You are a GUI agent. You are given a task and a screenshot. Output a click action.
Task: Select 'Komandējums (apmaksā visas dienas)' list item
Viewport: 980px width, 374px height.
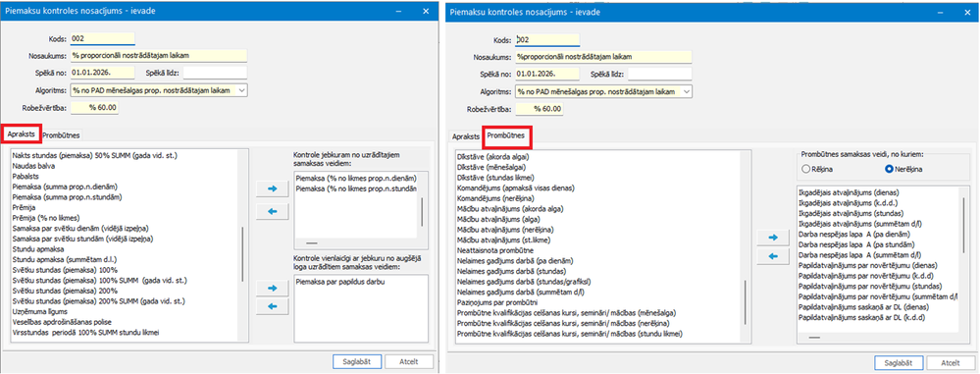click(x=516, y=188)
